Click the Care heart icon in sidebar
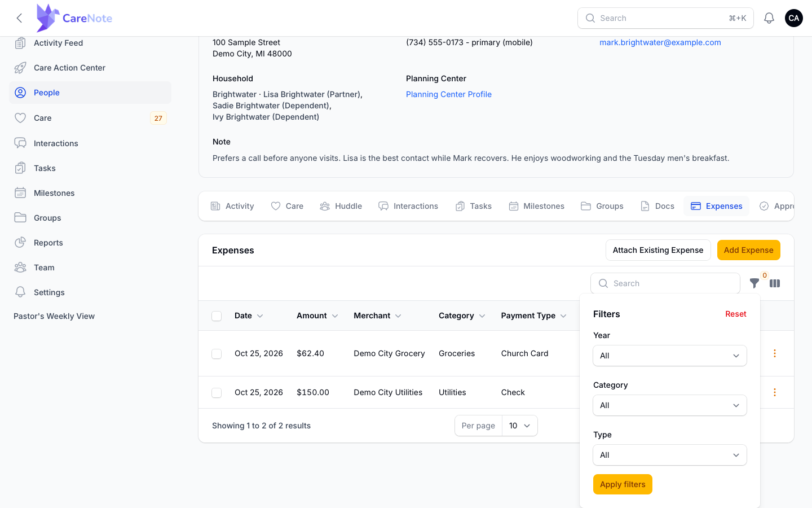 click(x=20, y=118)
